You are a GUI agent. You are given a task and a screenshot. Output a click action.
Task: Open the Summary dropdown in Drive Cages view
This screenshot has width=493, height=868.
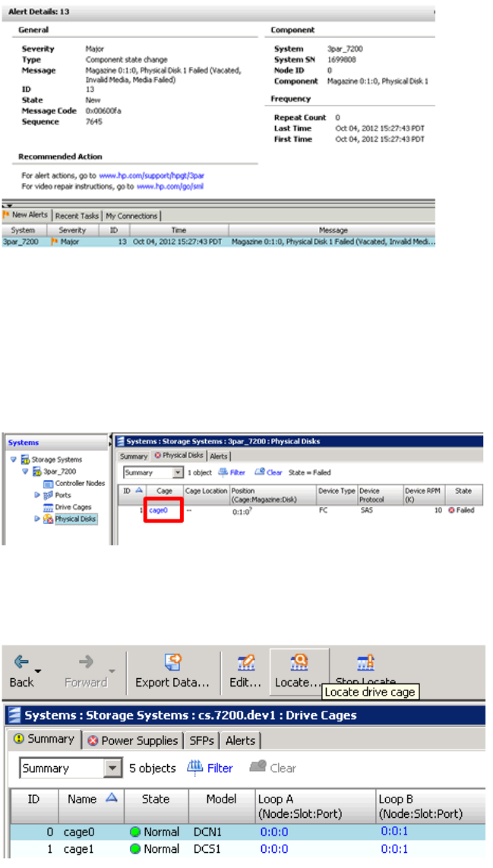coord(113,769)
